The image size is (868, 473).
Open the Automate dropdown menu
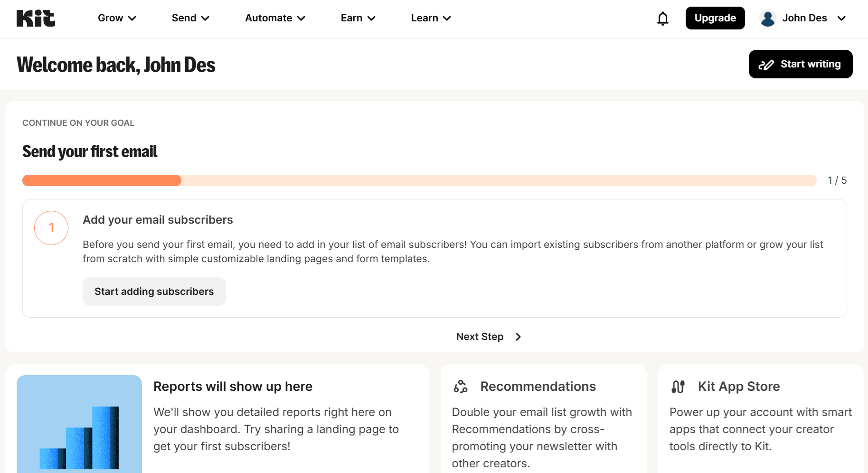coord(274,18)
